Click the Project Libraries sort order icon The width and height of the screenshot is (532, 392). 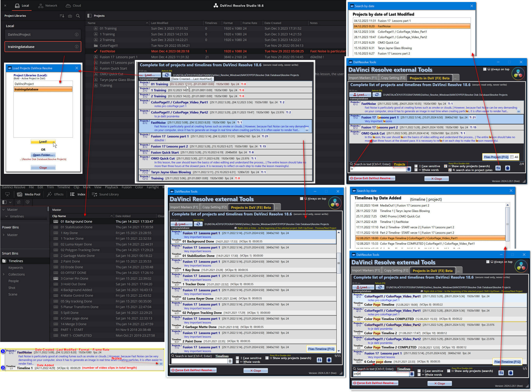(x=62, y=16)
